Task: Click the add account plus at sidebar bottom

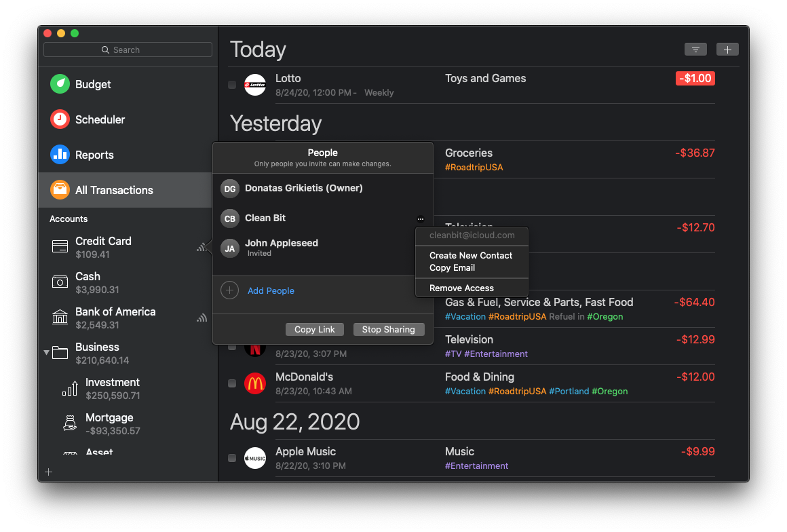Action: coord(48,472)
